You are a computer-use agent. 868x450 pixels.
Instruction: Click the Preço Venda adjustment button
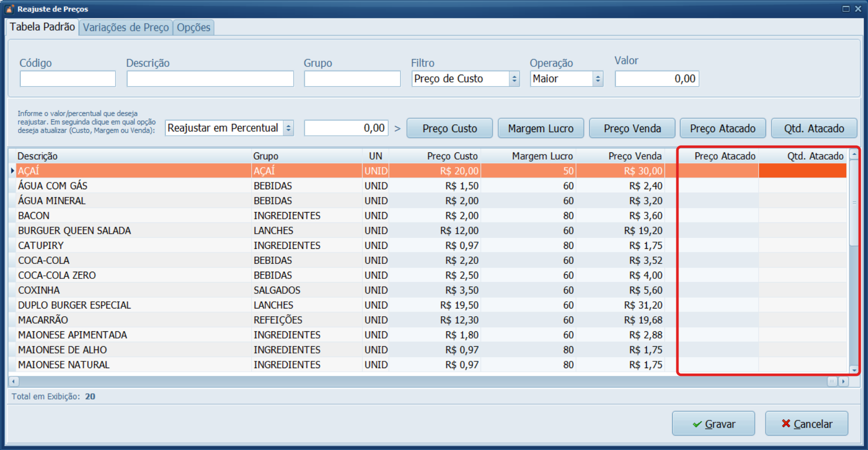pyautogui.click(x=632, y=128)
